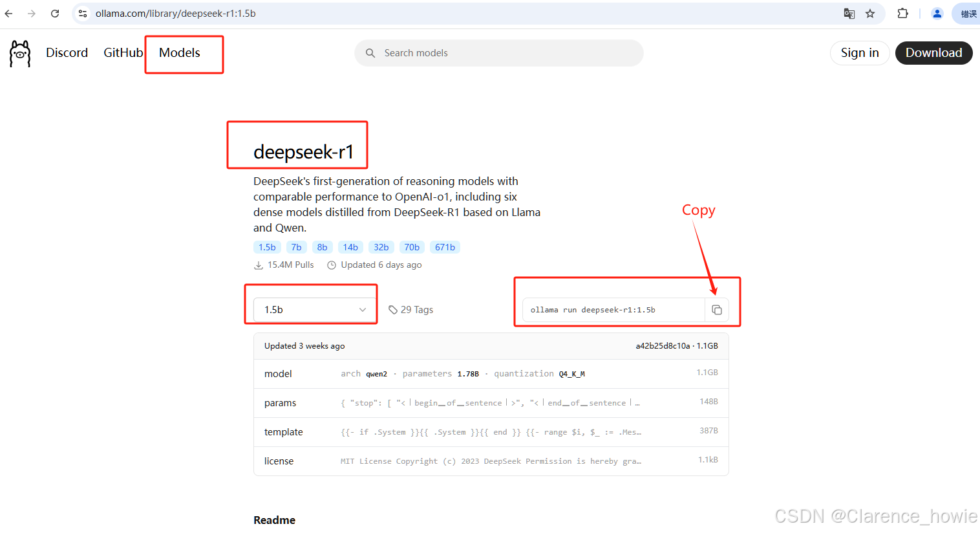
Task: Click the download icon beside 15.4M Pulls
Action: tap(259, 265)
